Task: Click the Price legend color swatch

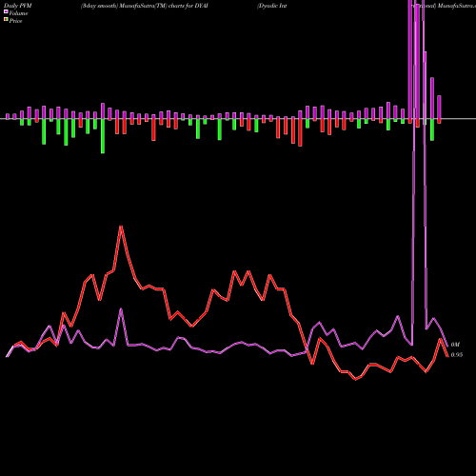Action: [x=6, y=20]
